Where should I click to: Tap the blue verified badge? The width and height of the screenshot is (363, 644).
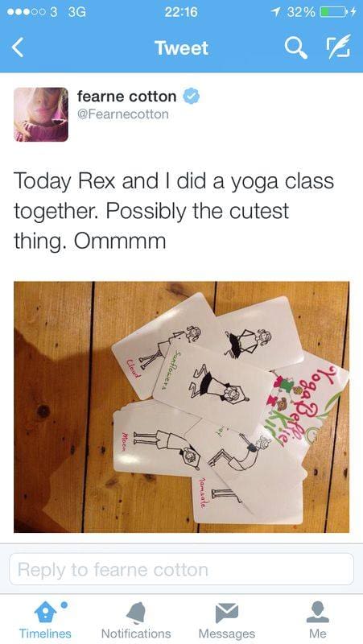click(x=191, y=97)
